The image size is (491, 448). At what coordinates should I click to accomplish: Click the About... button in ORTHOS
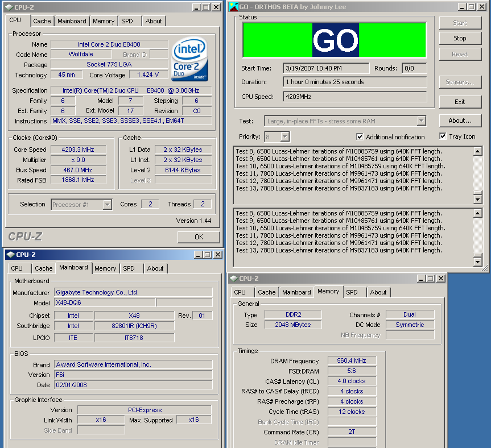pos(460,121)
